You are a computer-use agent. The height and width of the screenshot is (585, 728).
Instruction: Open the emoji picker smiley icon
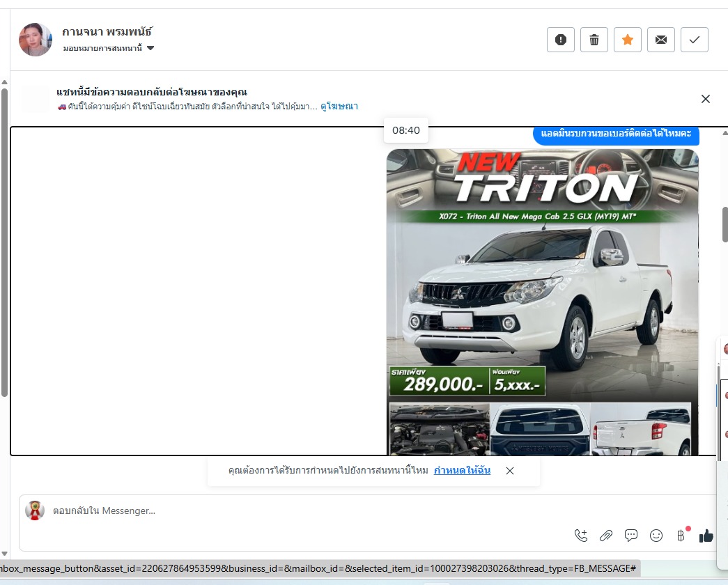(x=656, y=536)
